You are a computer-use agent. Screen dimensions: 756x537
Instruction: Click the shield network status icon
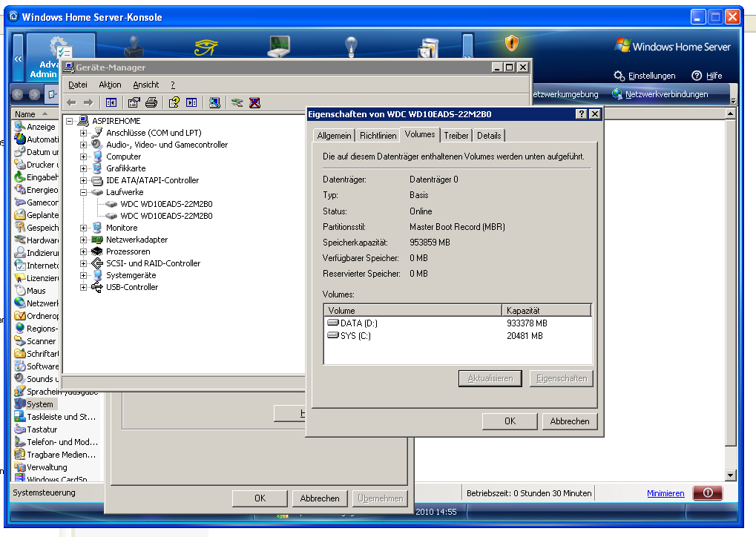pyautogui.click(x=512, y=44)
